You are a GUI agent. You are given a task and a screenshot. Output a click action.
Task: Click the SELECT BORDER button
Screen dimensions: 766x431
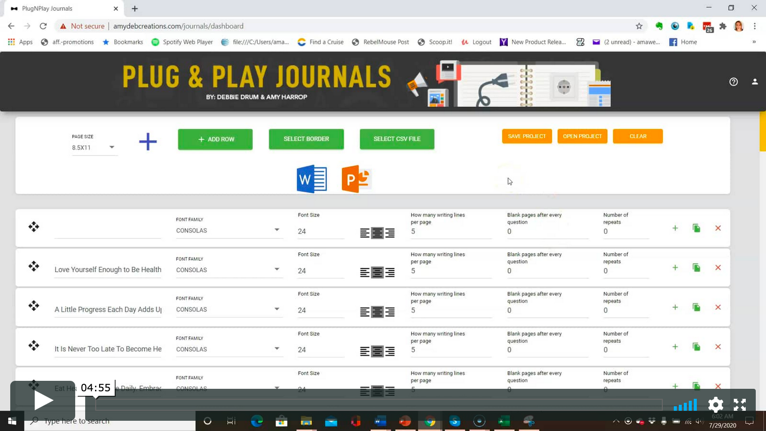pyautogui.click(x=306, y=139)
